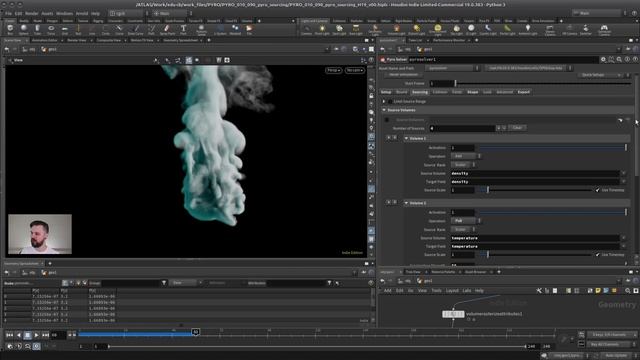Viewport: 640px width, 360px height.
Task: Add a Camera from Lights and Cameras shelf
Action: (307, 29)
